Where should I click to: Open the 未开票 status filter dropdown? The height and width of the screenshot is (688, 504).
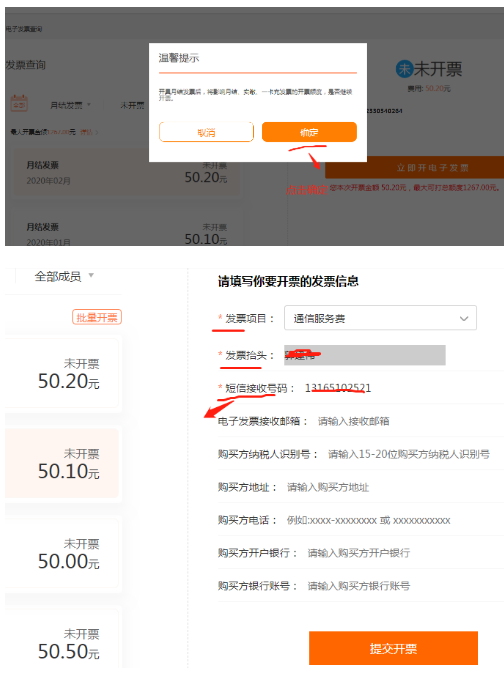click(132, 105)
